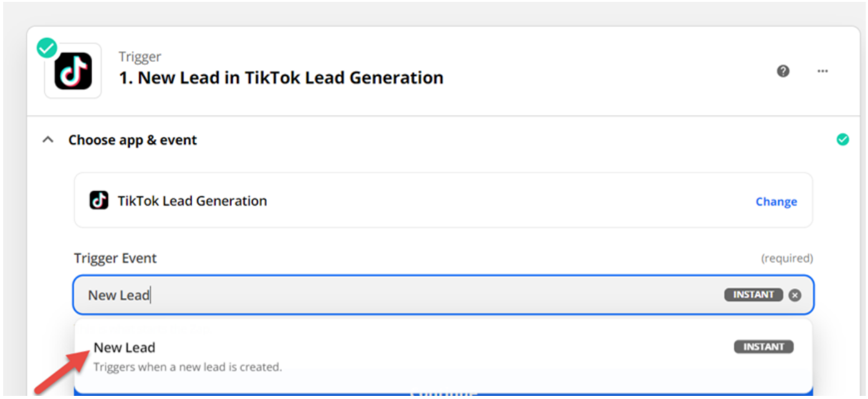The width and height of the screenshot is (868, 399).
Task: Click the large TikTok app icon
Action: tap(73, 70)
